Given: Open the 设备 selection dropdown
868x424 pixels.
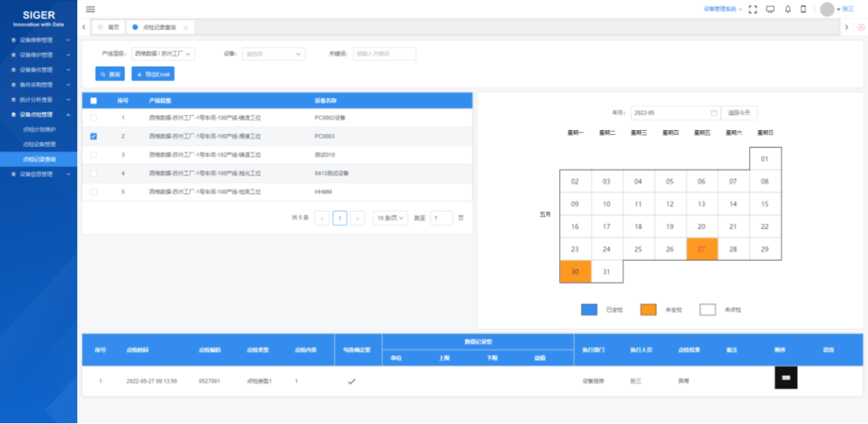Looking at the screenshot, I should [273, 54].
